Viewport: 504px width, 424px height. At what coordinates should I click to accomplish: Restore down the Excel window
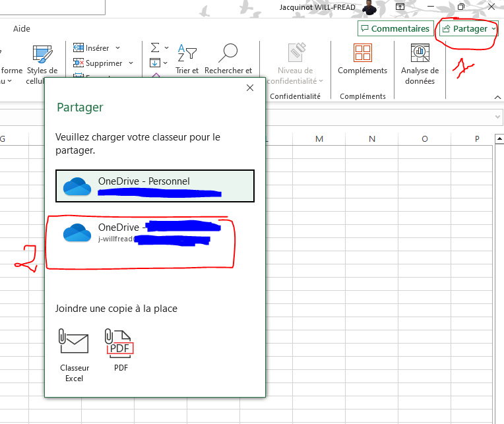[x=461, y=7]
